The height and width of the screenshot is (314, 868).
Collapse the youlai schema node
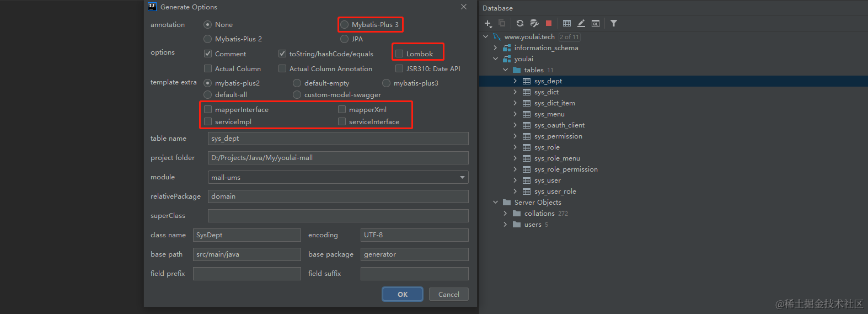click(496, 59)
